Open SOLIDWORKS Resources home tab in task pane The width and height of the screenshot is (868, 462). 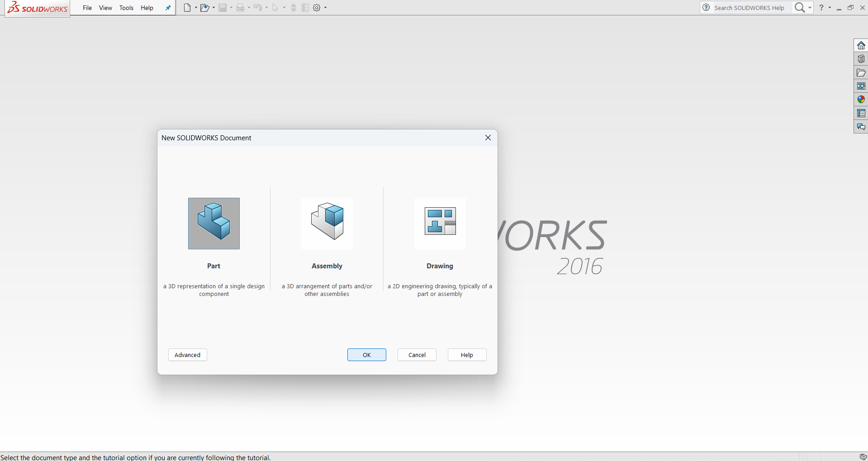coord(861,45)
